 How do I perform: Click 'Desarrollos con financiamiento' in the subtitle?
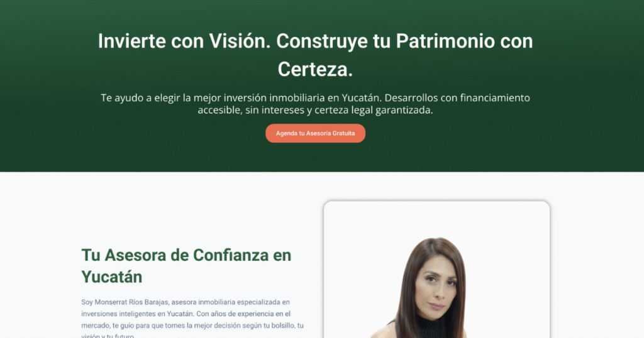(x=457, y=97)
